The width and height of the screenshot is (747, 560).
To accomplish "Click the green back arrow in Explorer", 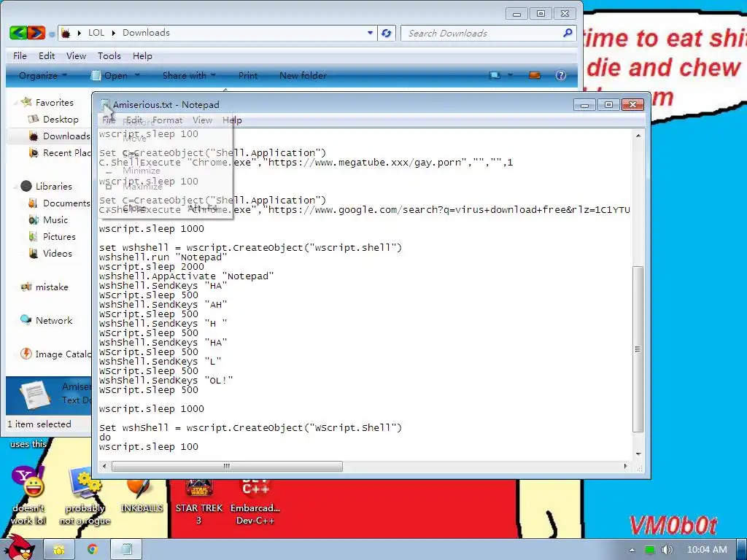I will (x=18, y=33).
